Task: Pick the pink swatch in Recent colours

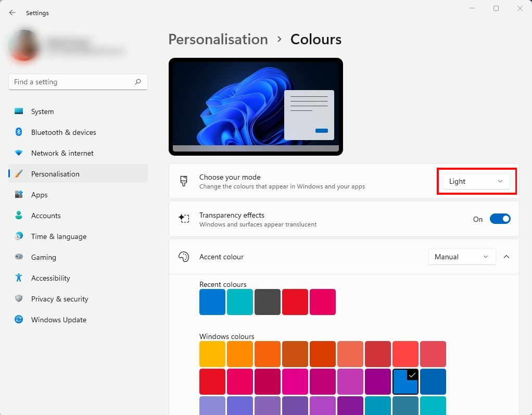Action: point(323,302)
